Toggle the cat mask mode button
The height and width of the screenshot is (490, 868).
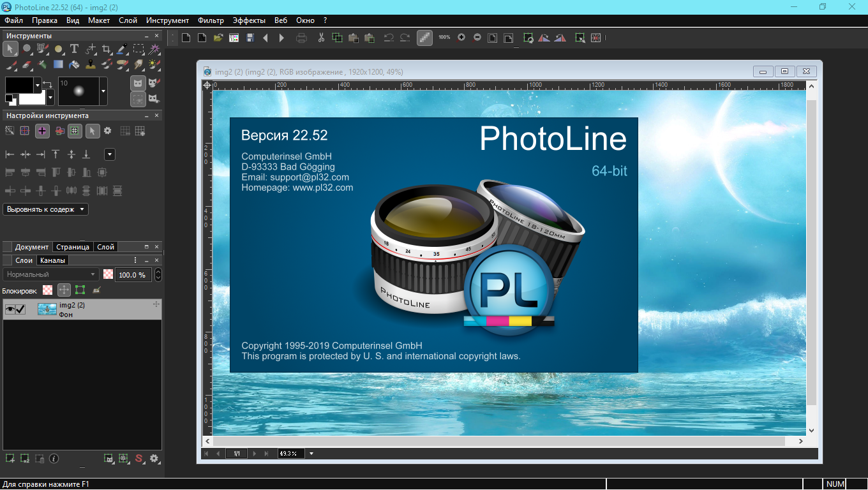[138, 83]
